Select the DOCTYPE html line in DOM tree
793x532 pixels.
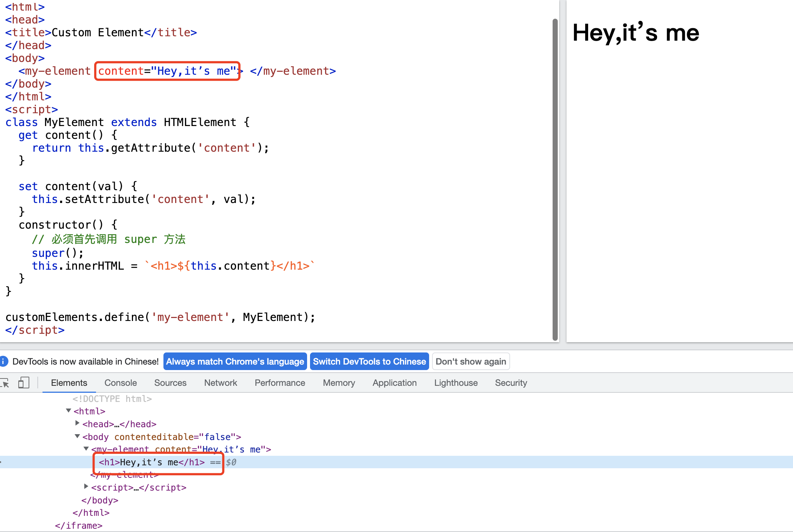[112, 399]
